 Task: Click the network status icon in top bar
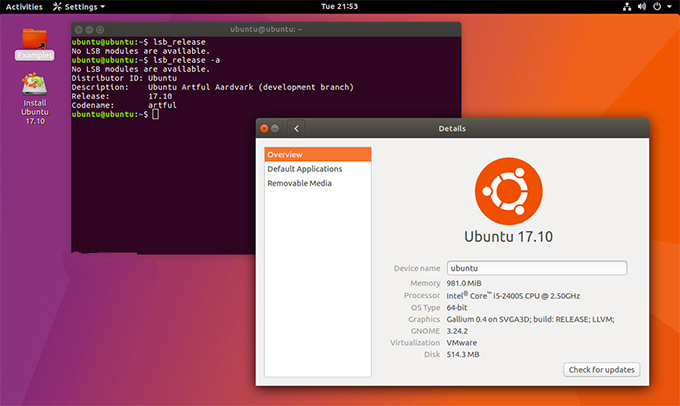click(x=627, y=6)
